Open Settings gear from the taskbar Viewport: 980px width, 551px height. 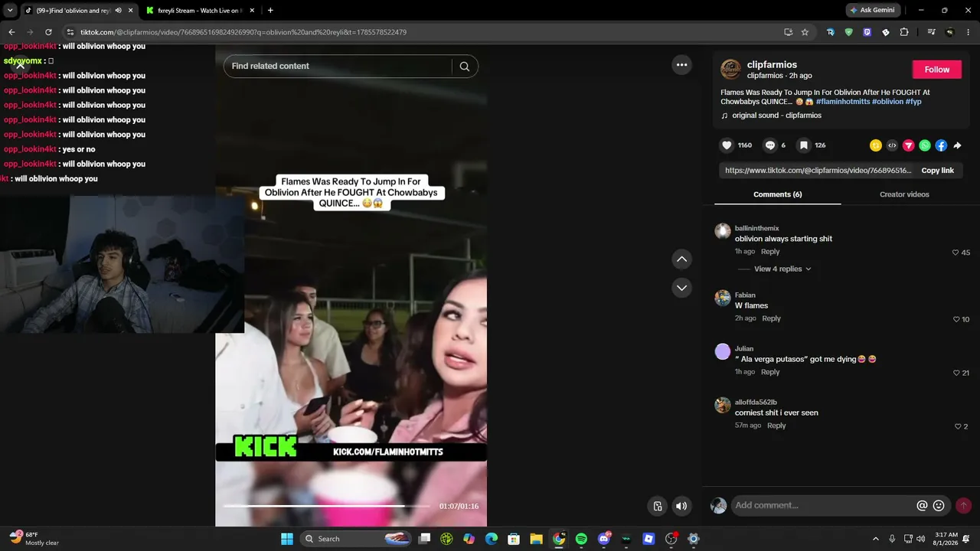click(x=694, y=539)
